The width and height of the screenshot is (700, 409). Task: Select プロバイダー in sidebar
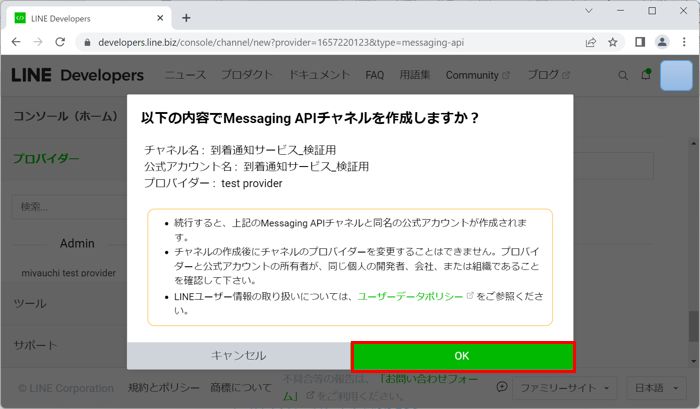(x=46, y=158)
